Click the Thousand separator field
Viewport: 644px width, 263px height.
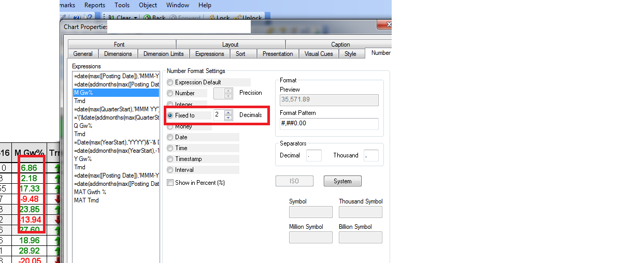[x=371, y=155]
